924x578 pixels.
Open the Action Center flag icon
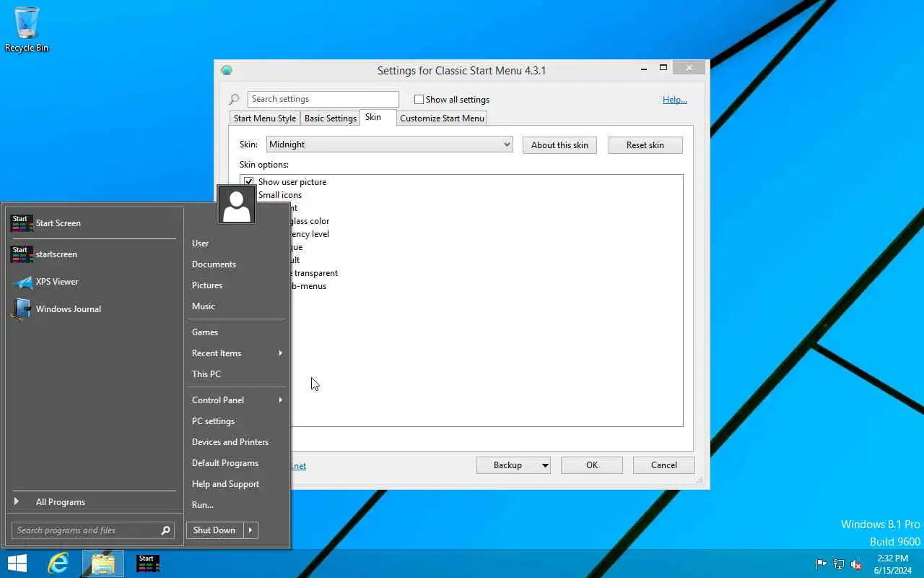(821, 564)
